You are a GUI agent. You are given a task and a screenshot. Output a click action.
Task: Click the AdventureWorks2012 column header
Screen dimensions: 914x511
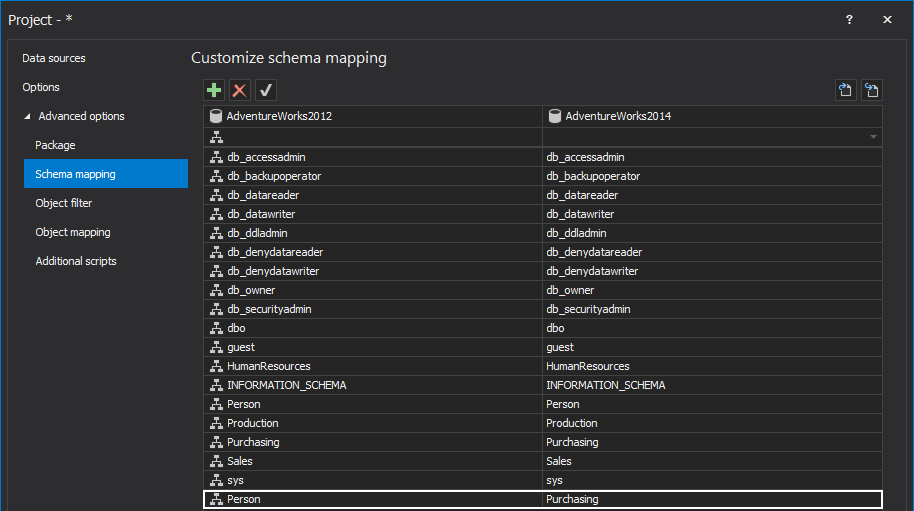click(x=373, y=116)
